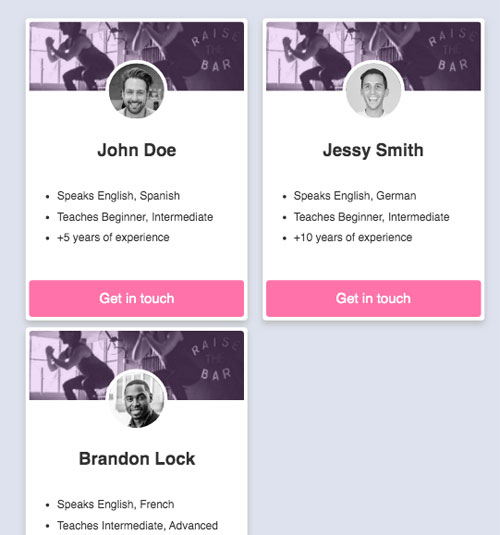
Task: Get in touch with John Doe
Action: click(137, 299)
